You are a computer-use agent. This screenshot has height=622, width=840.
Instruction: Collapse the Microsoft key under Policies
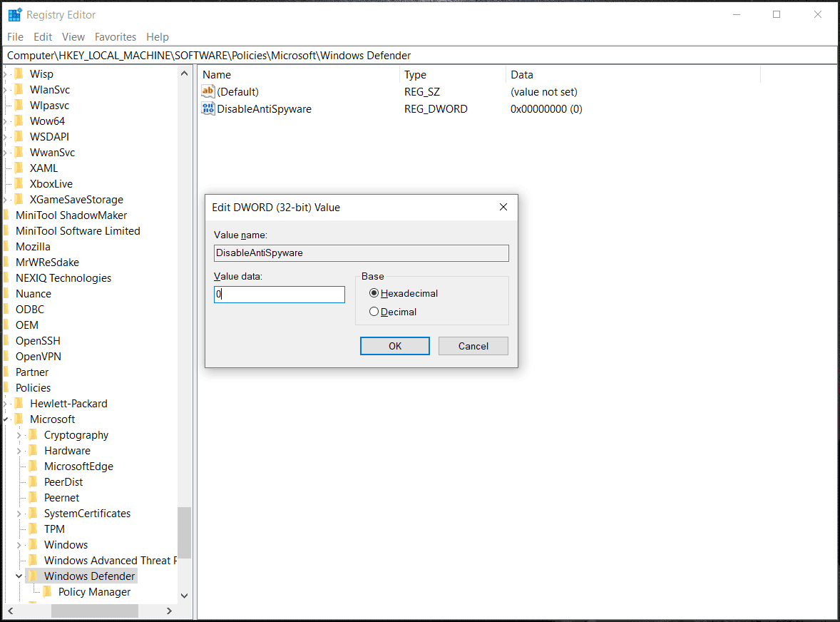(x=6, y=419)
